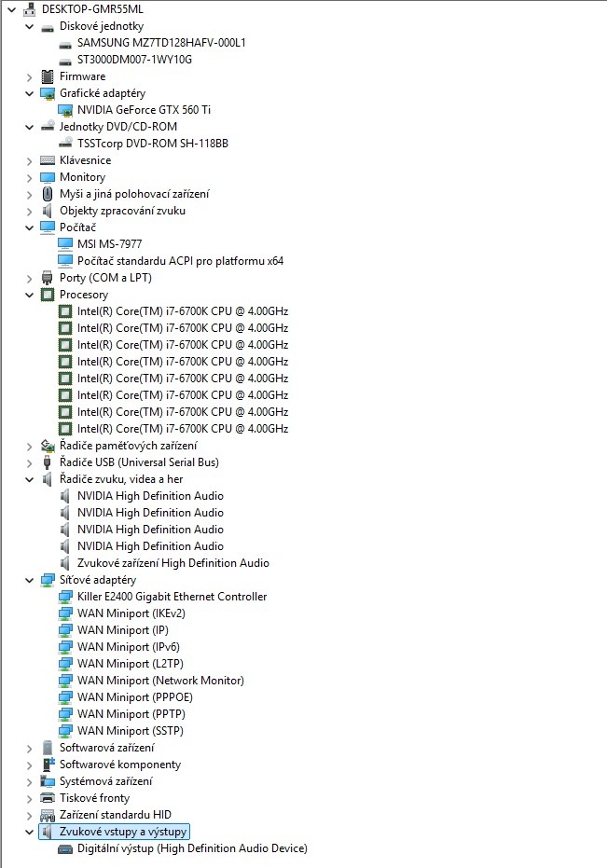The width and height of the screenshot is (607, 868).
Task: Select TSSTcorp DVD-ROM SH-118BB
Action: coord(153,144)
